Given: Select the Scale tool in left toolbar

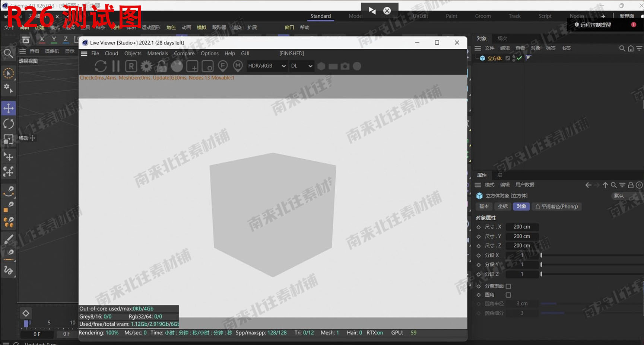Looking at the screenshot, I should tap(9, 139).
